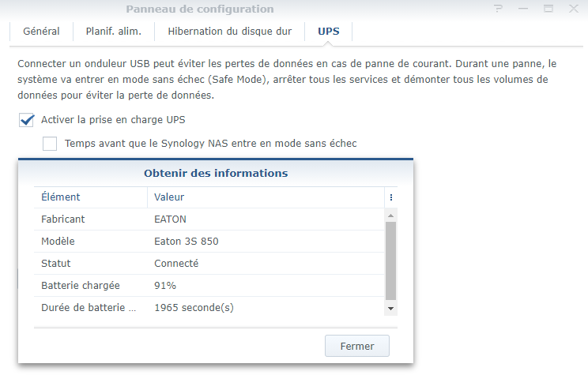The width and height of the screenshot is (588, 390).
Task: Minimize the Panneau de configuration window
Action: tap(523, 9)
